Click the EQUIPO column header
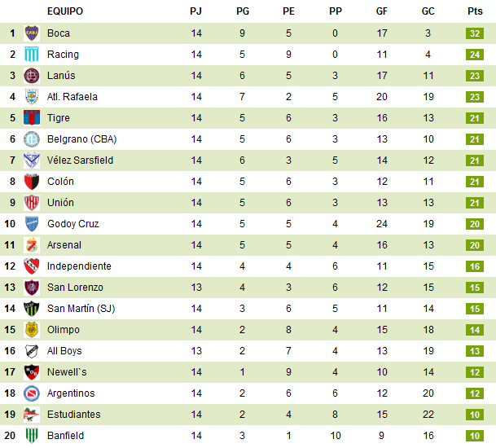This screenshot has width=496, height=448. (x=65, y=11)
